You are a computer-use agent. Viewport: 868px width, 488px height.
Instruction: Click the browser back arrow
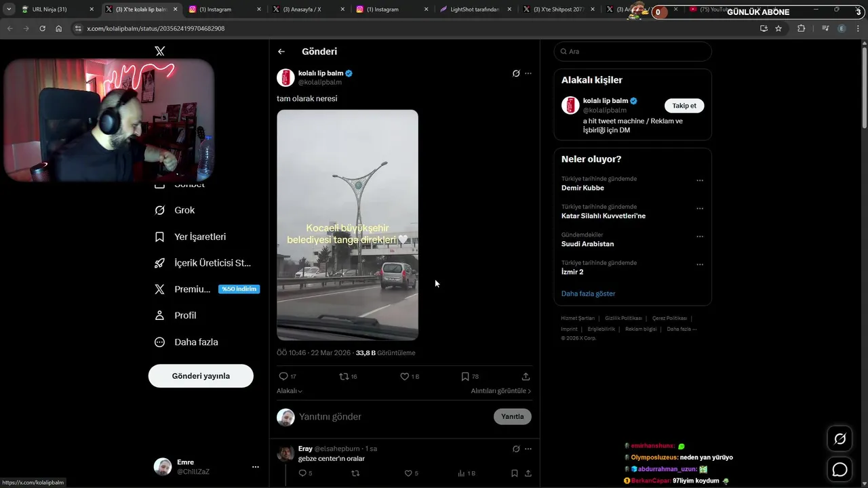click(9, 28)
